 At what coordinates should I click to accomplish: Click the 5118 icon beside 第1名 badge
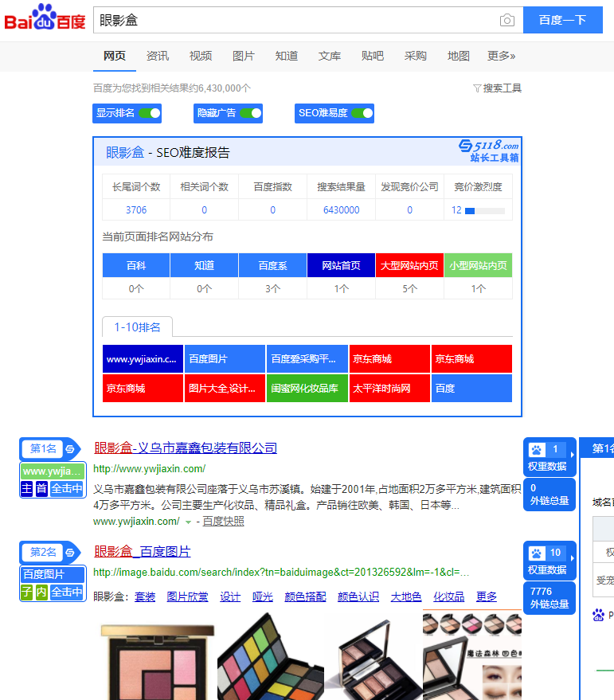(70, 448)
